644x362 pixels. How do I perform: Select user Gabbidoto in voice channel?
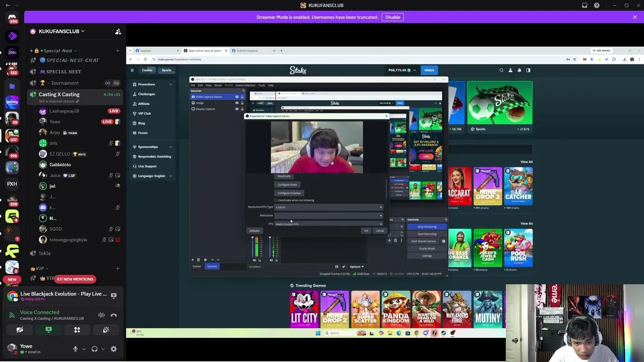click(x=60, y=165)
